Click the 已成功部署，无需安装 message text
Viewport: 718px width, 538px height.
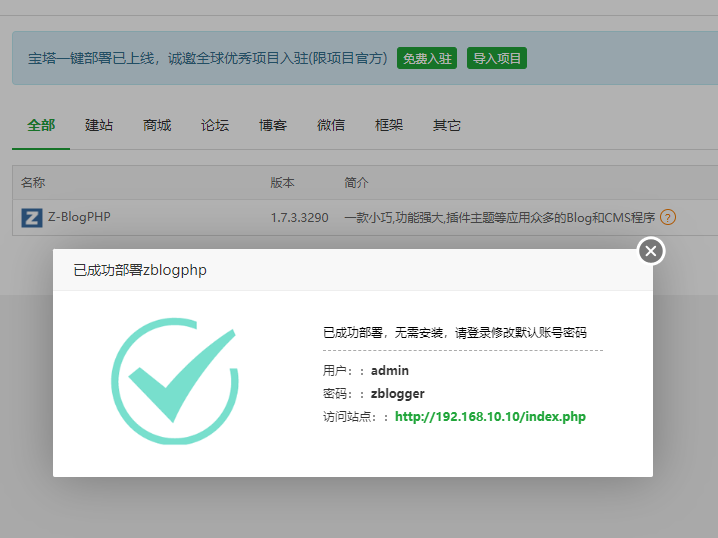pos(455,332)
